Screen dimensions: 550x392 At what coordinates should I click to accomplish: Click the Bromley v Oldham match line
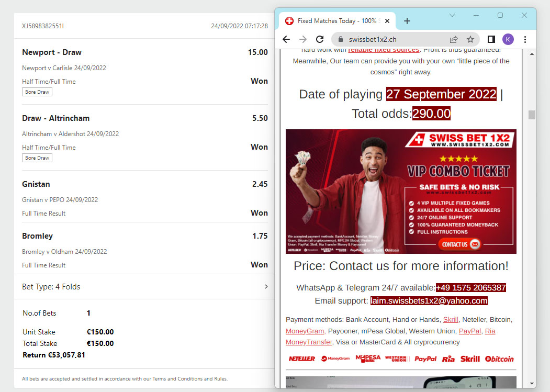tap(64, 252)
